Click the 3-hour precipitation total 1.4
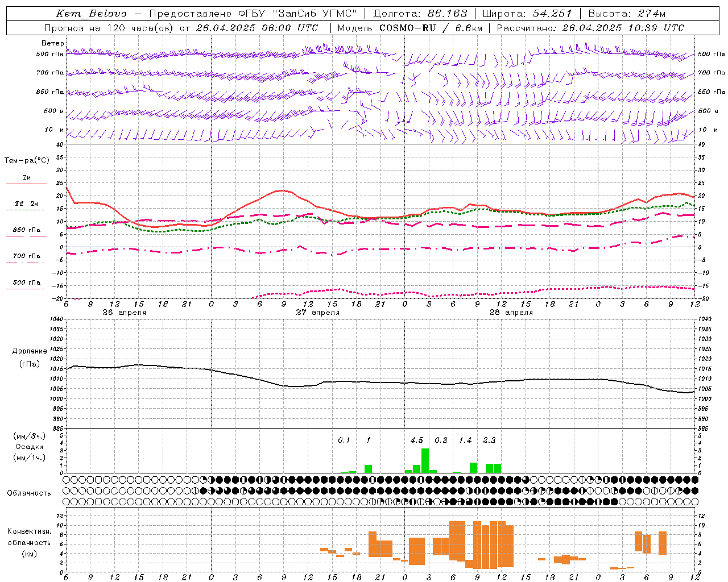Image resolution: width=728 pixels, height=582 pixels. [x=465, y=440]
